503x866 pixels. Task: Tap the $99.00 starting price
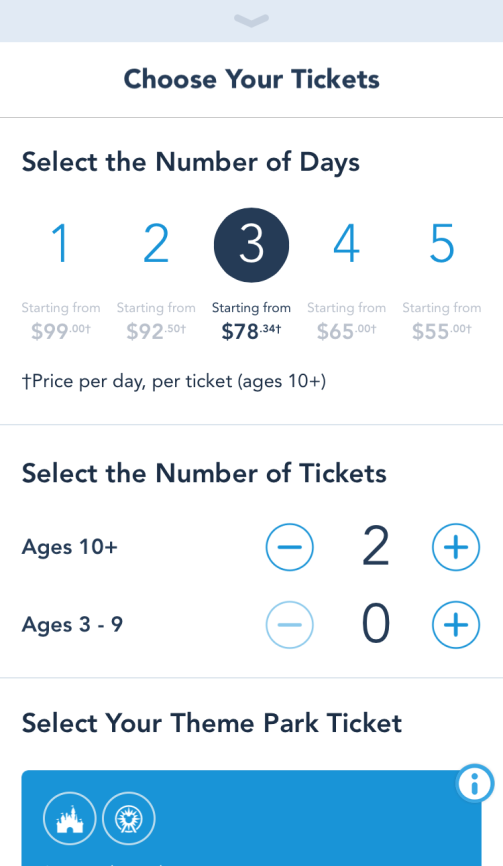click(x=60, y=331)
